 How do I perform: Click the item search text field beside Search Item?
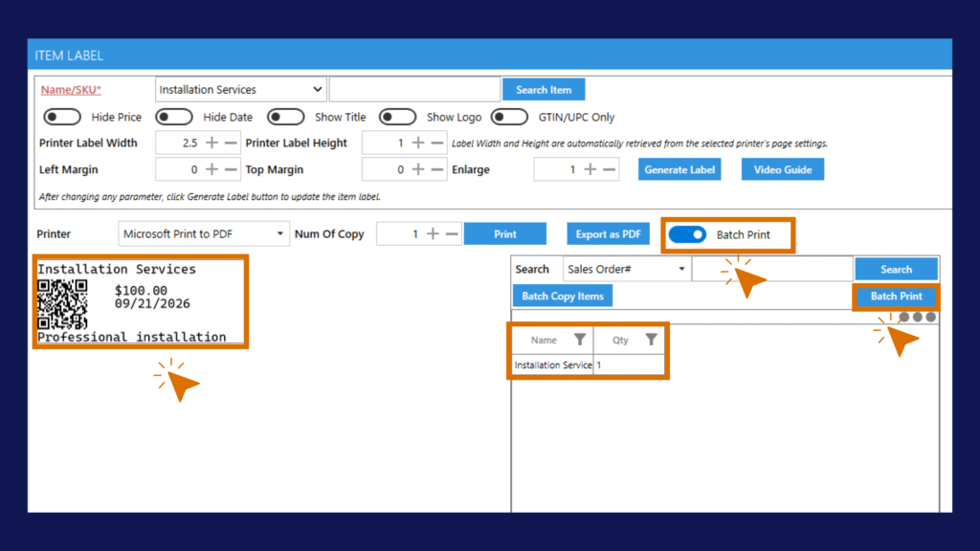(x=415, y=89)
